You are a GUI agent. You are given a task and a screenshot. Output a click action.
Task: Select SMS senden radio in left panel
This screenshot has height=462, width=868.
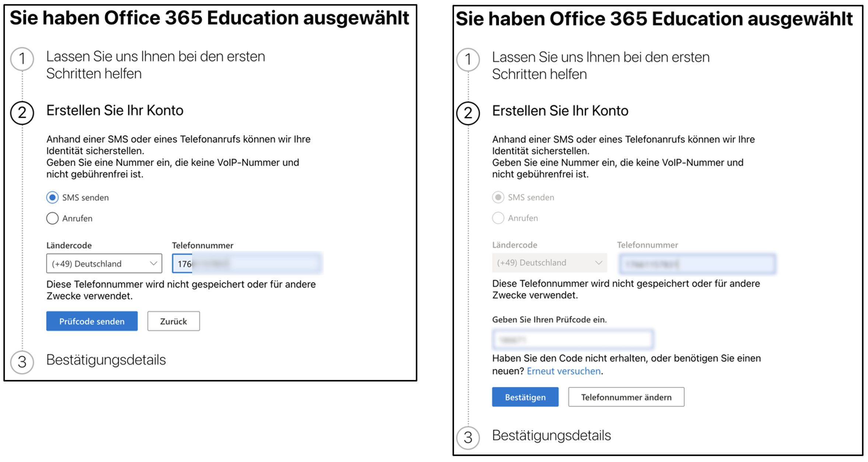pos(52,197)
